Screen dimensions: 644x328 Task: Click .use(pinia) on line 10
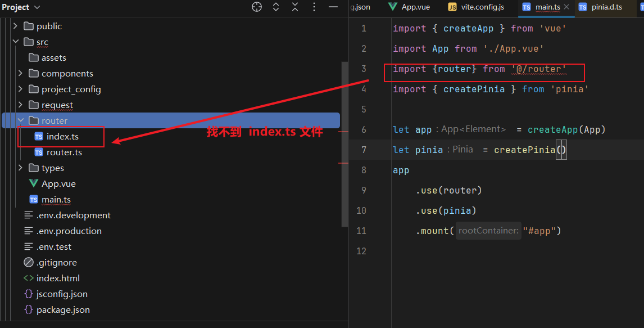click(x=446, y=210)
